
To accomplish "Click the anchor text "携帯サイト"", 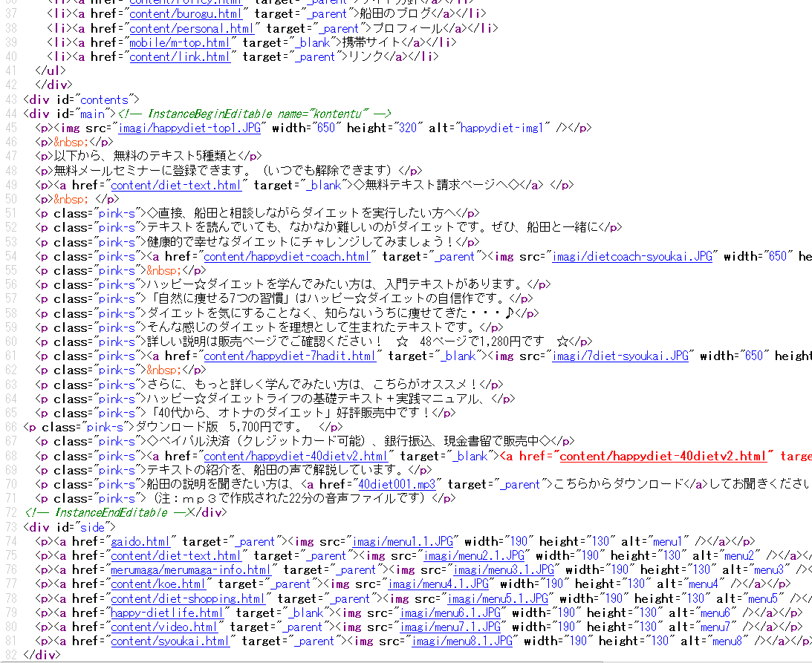I will click(x=371, y=42).
